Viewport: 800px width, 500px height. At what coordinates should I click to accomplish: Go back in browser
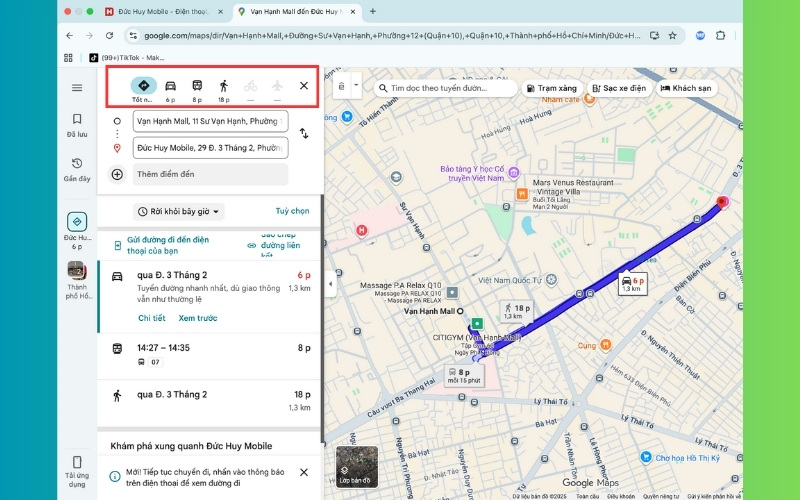coord(70,36)
